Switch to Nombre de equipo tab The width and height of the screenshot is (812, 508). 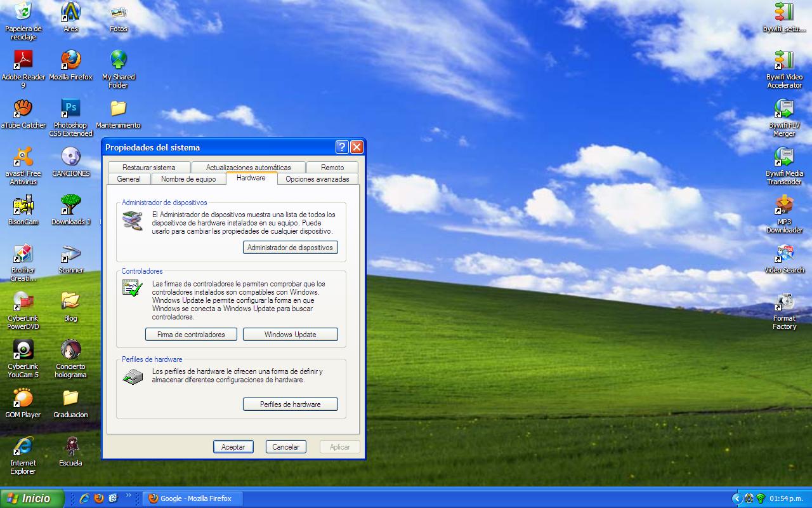(188, 179)
